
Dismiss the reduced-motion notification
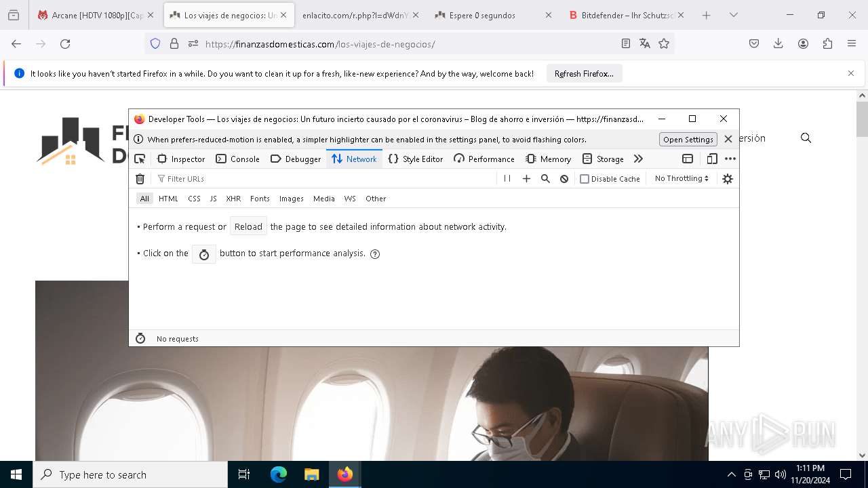(x=728, y=139)
